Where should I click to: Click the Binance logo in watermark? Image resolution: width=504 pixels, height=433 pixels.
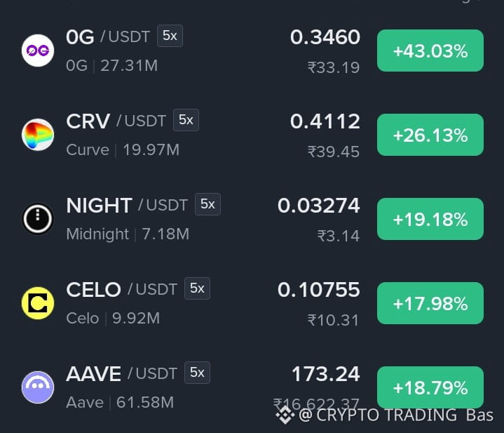pyautogui.click(x=285, y=415)
